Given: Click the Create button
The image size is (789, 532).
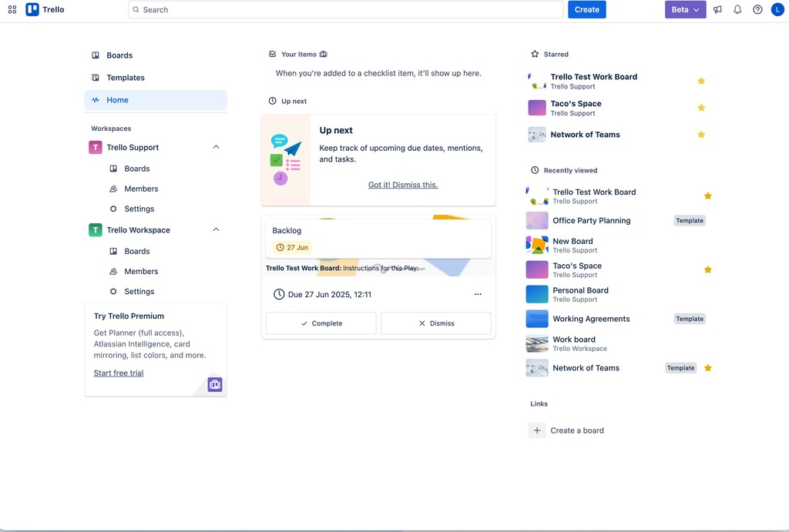Looking at the screenshot, I should click(586, 9).
